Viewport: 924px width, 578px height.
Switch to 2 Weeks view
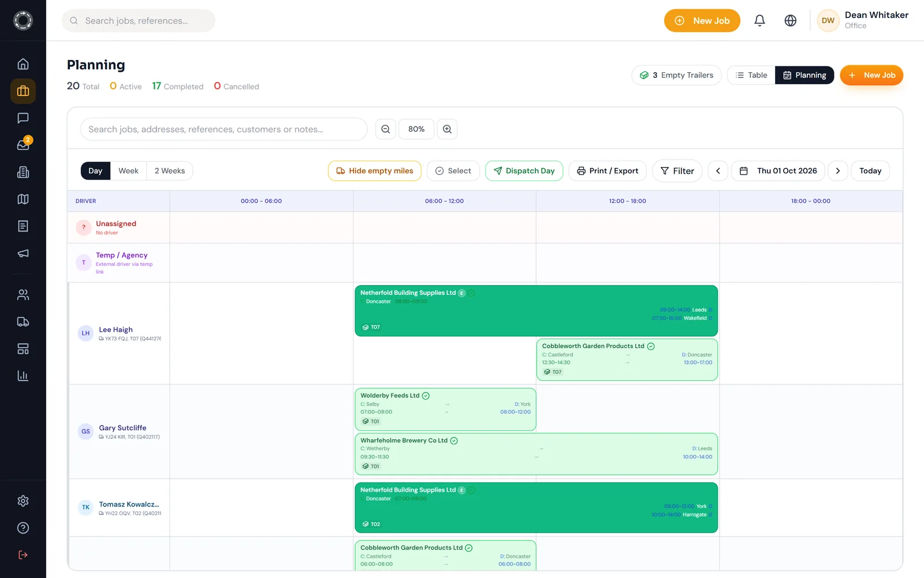pyautogui.click(x=170, y=171)
